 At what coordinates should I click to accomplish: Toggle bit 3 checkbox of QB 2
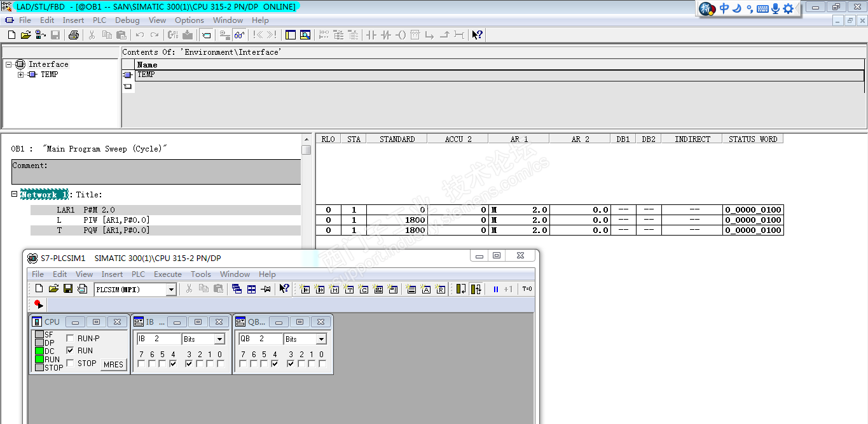pos(291,364)
